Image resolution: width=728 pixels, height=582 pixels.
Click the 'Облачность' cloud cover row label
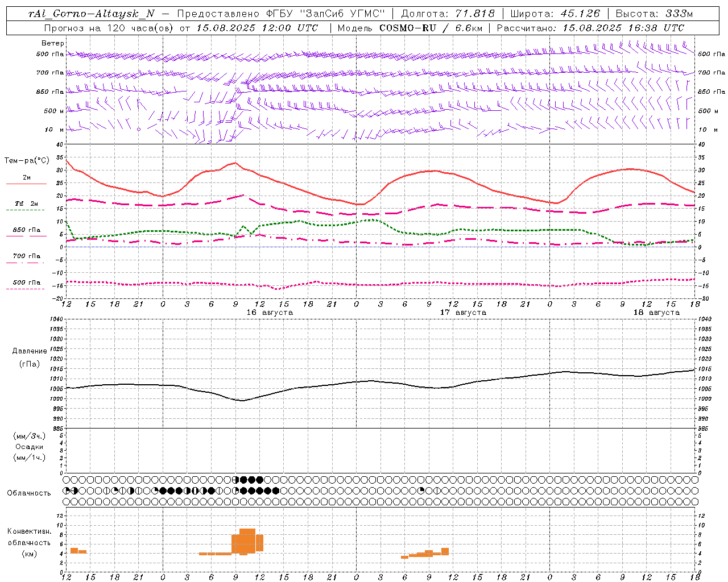(29, 493)
